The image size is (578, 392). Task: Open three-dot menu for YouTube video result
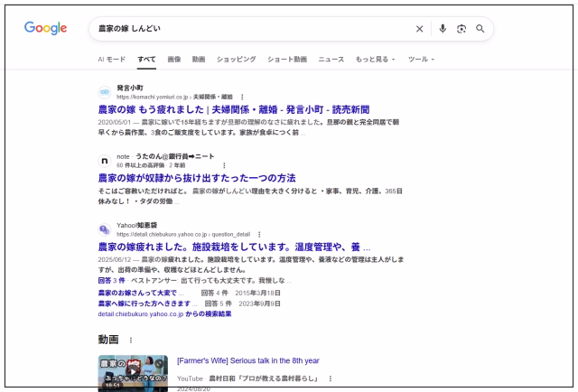point(331,378)
